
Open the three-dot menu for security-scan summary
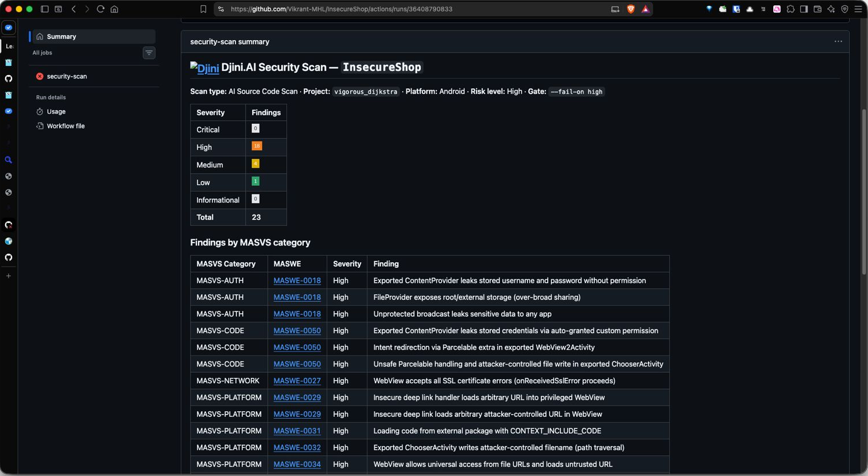coord(838,41)
